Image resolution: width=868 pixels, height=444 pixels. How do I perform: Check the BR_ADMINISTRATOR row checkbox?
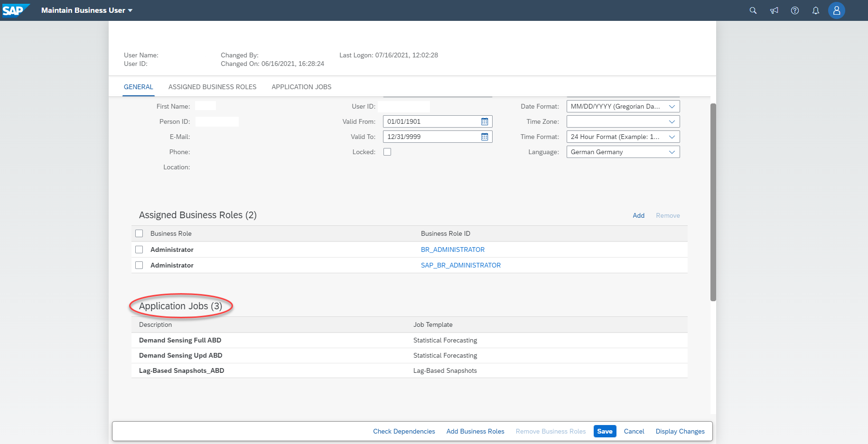[x=139, y=250]
